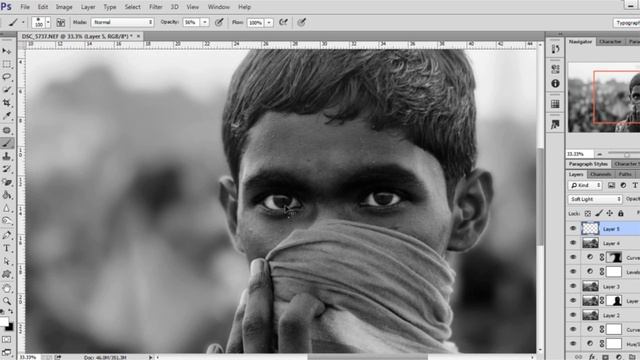
Task: Select the Crop tool
Action: point(7,102)
